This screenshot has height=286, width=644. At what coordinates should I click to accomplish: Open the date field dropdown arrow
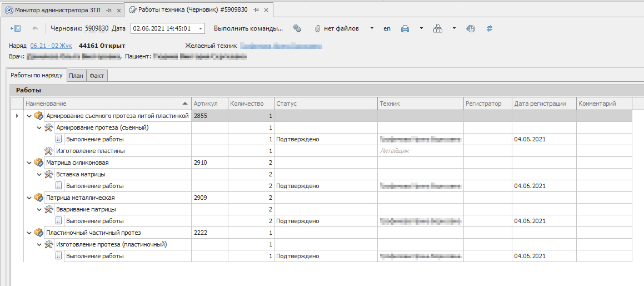pos(200,28)
